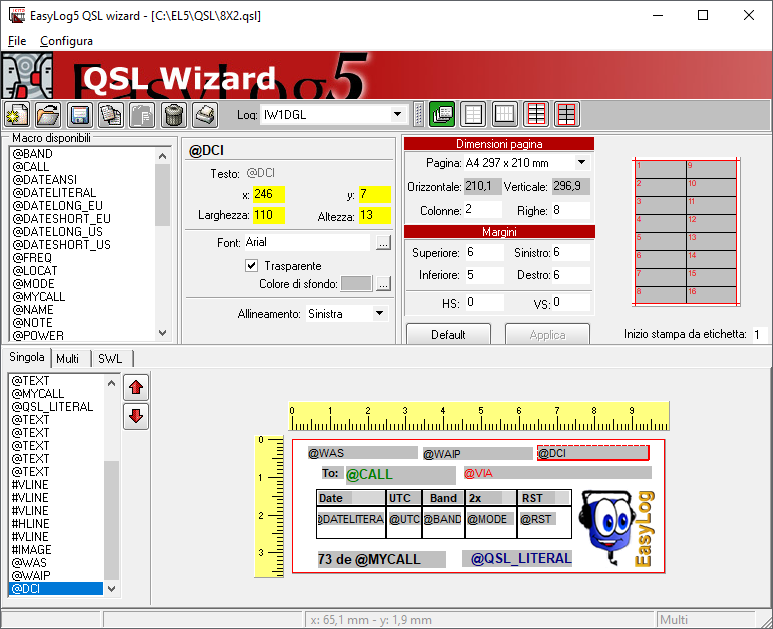
Task: Edit the Inferiore margin field
Action: 485,275
